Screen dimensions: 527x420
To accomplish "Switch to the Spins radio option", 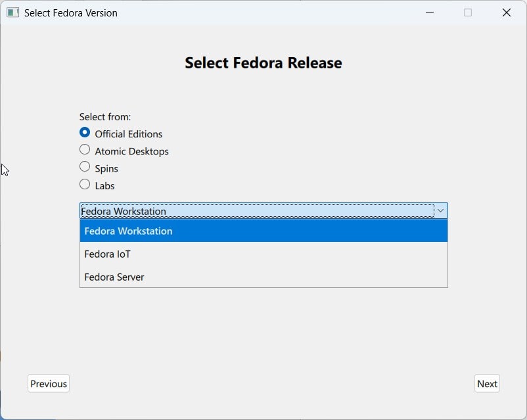I will 85,167.
